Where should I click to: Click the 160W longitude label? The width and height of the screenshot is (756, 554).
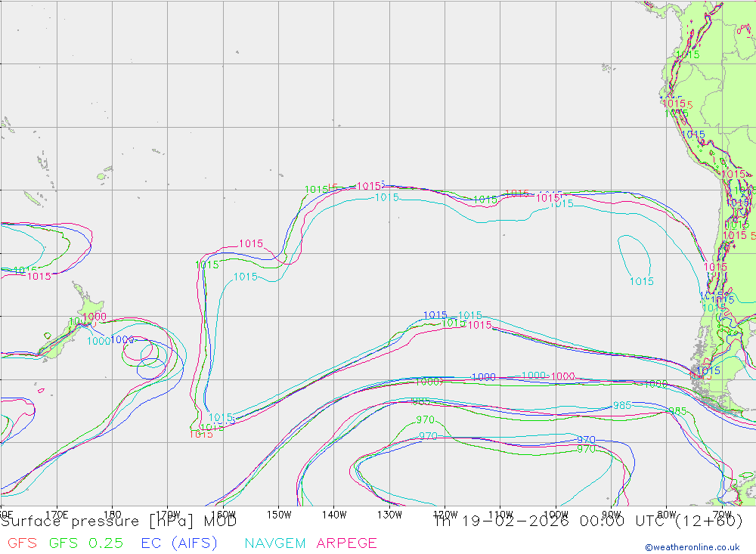pyautogui.click(x=223, y=515)
